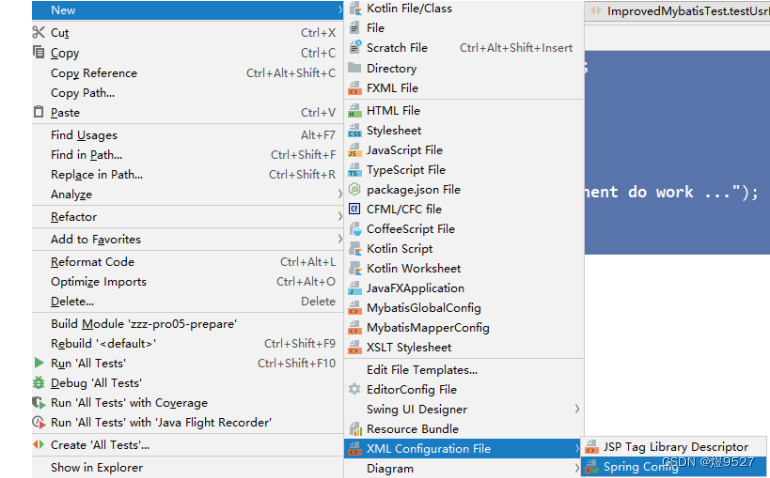
Task: Expand the XML Configuration File submenu arrow
Action: (577, 448)
